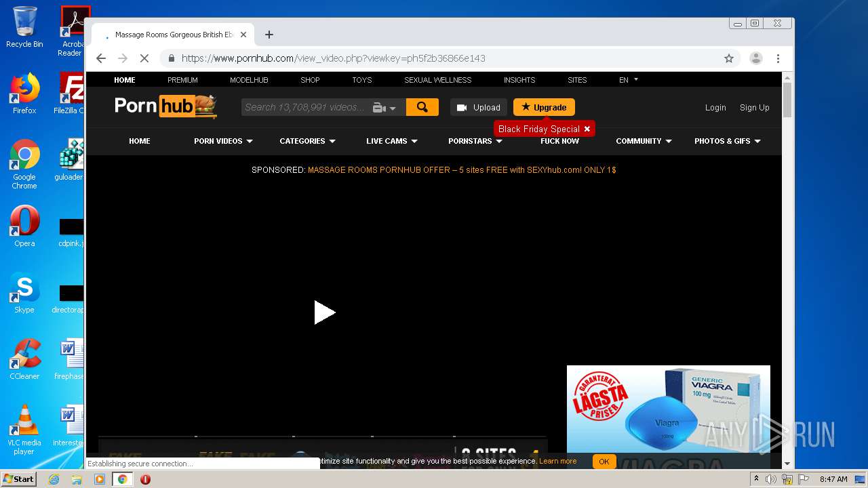The height and width of the screenshot is (488, 868).
Task: Expand the PORNSTARS menu
Action: pos(475,141)
